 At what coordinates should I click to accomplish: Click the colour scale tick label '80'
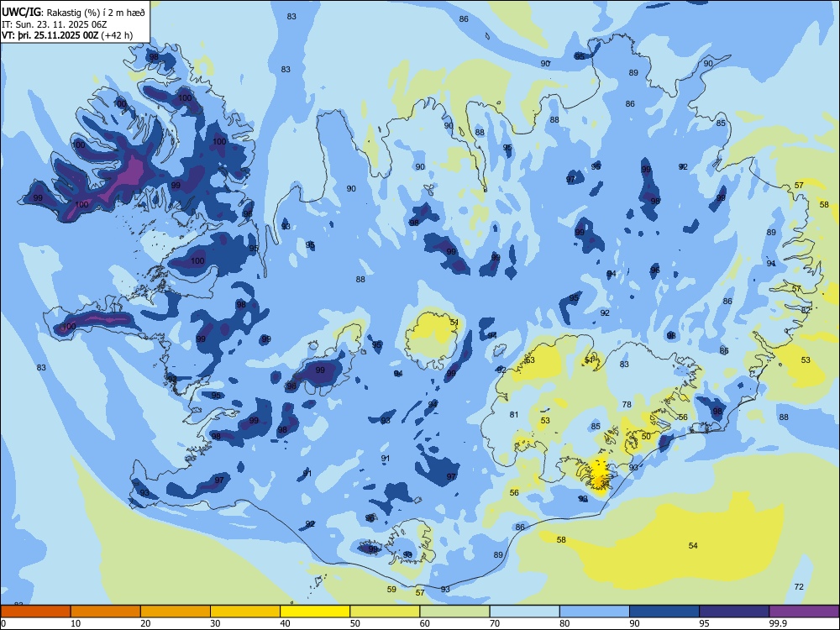pos(564,623)
